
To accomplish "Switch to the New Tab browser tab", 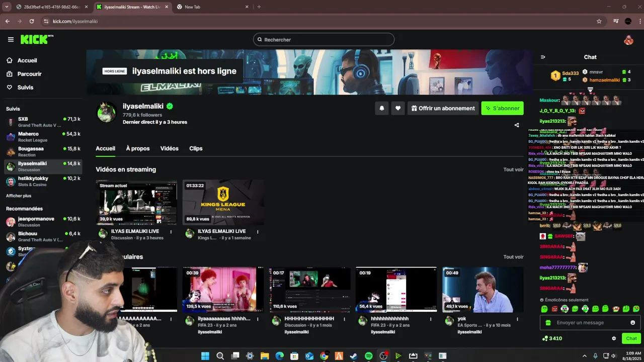I will click(x=212, y=7).
